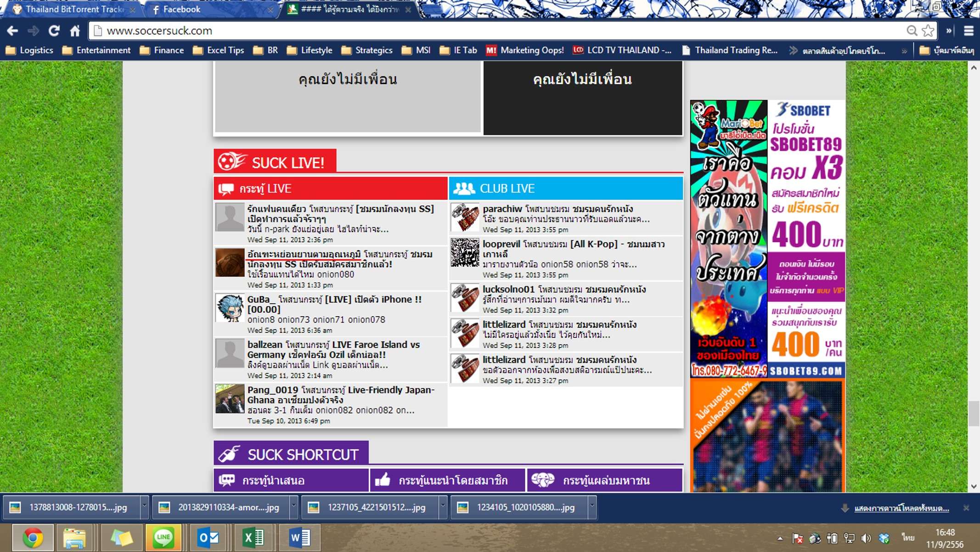Image resolution: width=980 pixels, height=552 pixels.
Task: Bookmark page with the star icon
Action: coord(928,31)
